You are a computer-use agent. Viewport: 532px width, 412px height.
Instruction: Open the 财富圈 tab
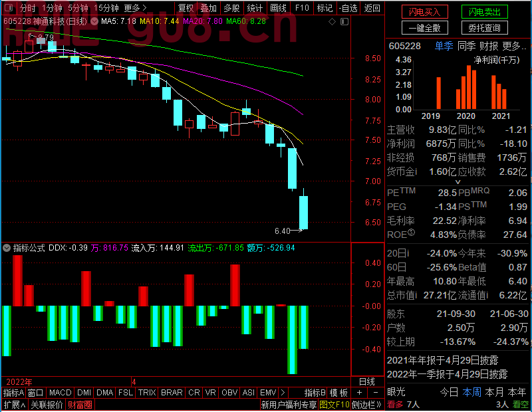pos(80,405)
